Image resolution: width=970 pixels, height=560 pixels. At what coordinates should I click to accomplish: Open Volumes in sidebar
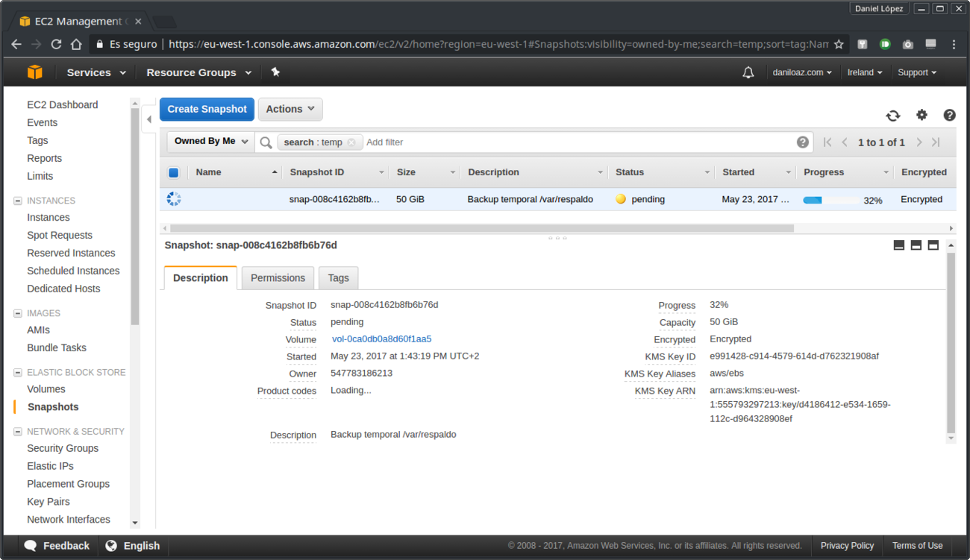coord(46,389)
